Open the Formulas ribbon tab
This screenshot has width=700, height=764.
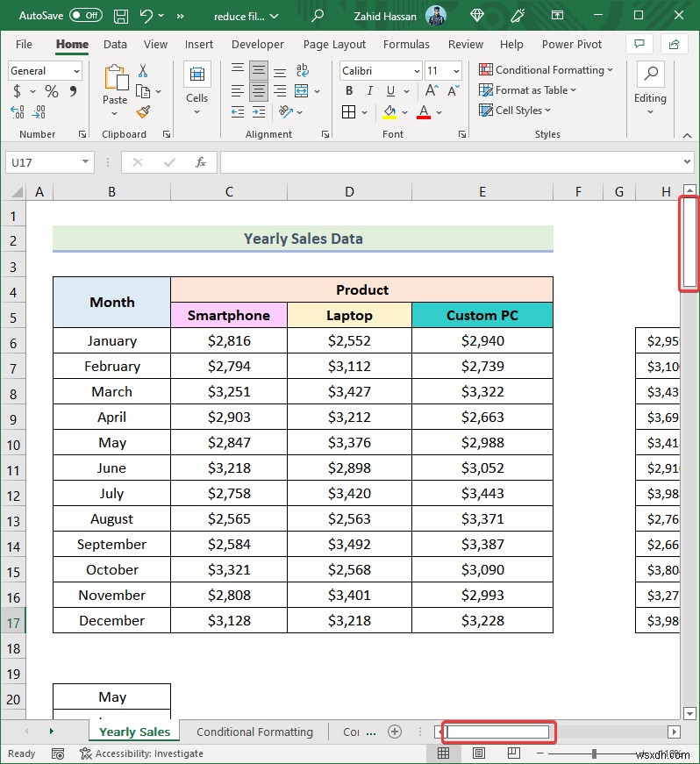coord(406,44)
